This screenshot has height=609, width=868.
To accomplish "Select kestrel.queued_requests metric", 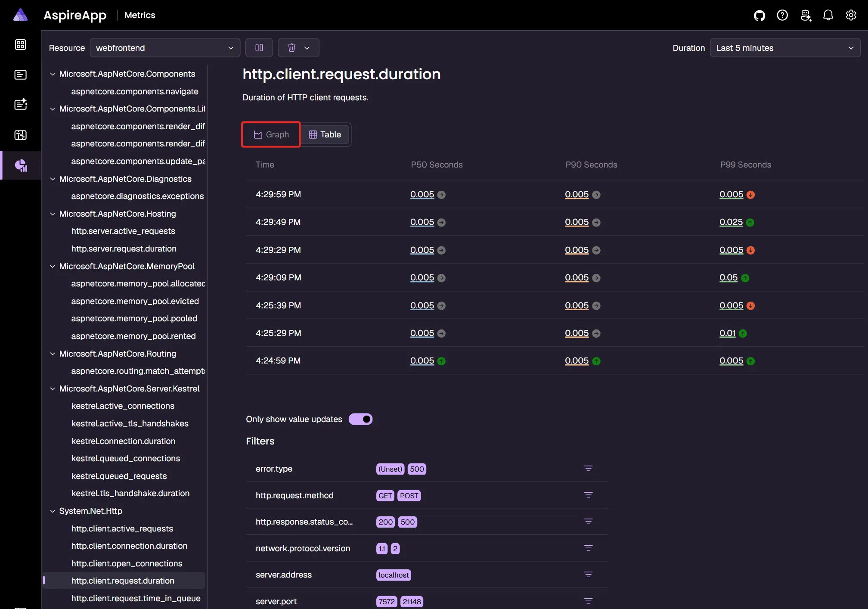I will tap(119, 476).
